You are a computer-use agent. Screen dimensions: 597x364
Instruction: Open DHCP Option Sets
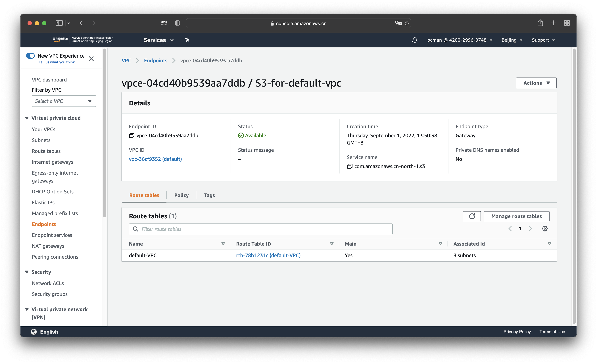[53, 192]
